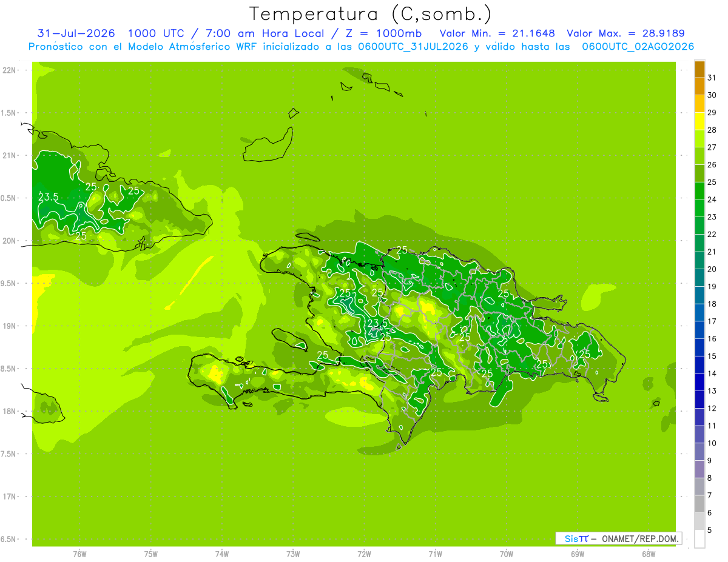
Task: Click the 76W longitude axis label
Action: click(x=79, y=554)
